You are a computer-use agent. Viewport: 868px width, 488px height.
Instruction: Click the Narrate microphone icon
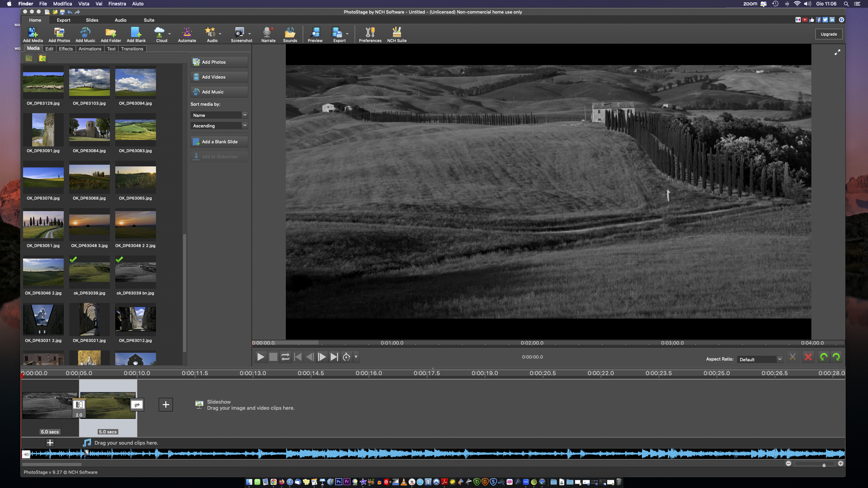268,34
